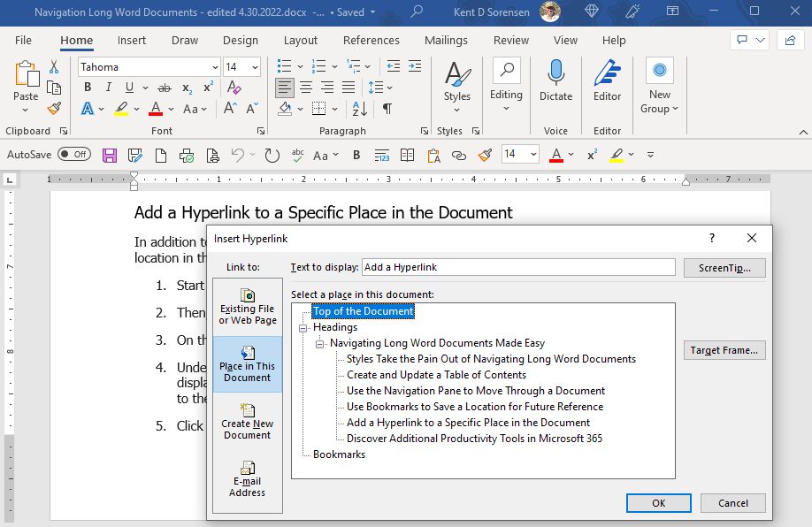This screenshot has width=812, height=527.
Task: Click the Save icon in Quick Access Toolbar
Action: click(x=110, y=155)
